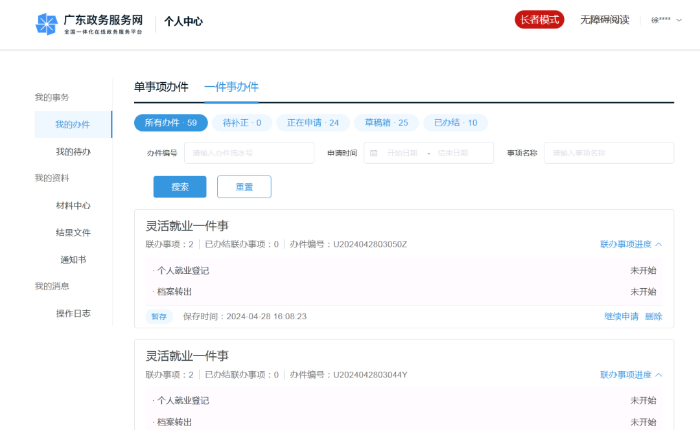Viewport: 700px width, 430px height.
Task: Open 材料中心 in sidebar
Action: 73,205
